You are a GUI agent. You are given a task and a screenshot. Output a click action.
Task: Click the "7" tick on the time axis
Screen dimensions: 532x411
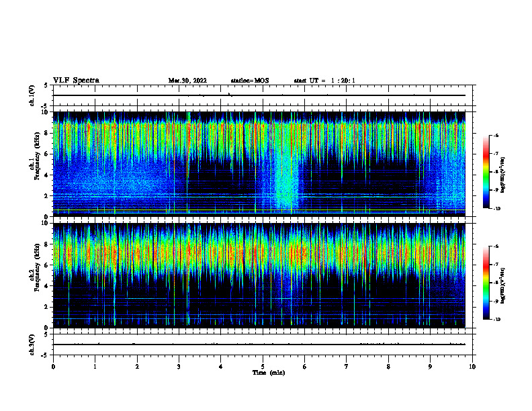(x=347, y=367)
